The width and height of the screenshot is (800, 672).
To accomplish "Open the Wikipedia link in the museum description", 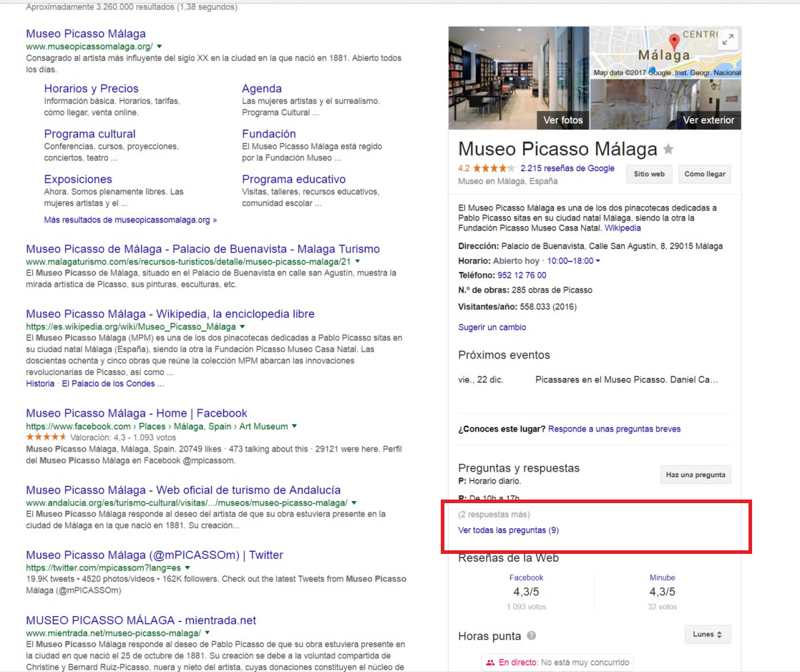I will tap(623, 228).
